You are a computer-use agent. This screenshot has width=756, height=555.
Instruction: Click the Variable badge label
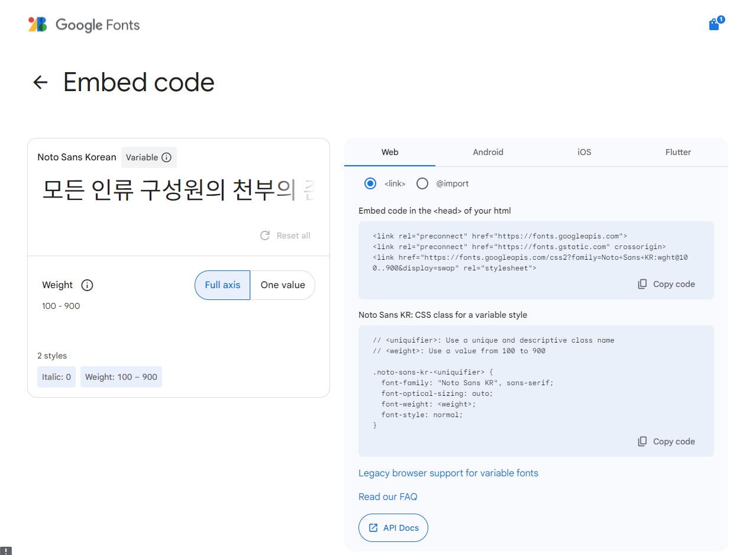142,157
